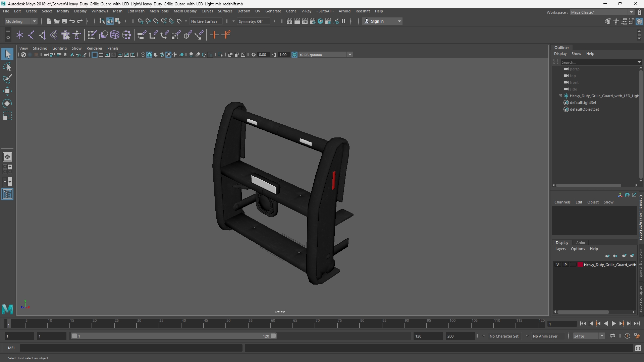Image resolution: width=644 pixels, height=362 pixels.
Task: Choose the Move tool in the toolbox
Action: tap(7, 91)
